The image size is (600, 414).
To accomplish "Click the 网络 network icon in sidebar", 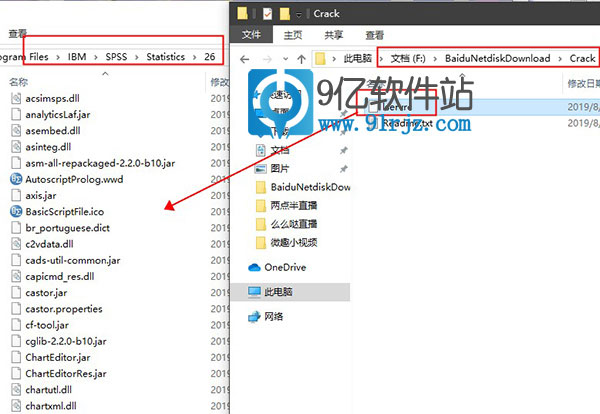I will (x=255, y=316).
